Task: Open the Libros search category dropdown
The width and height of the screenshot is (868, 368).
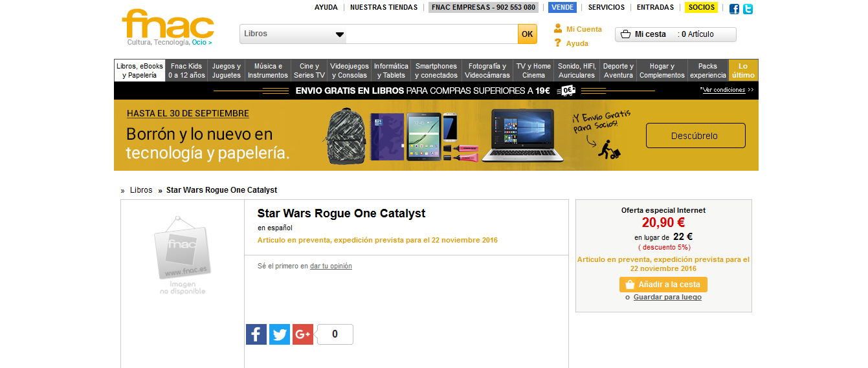Action: 293,34
